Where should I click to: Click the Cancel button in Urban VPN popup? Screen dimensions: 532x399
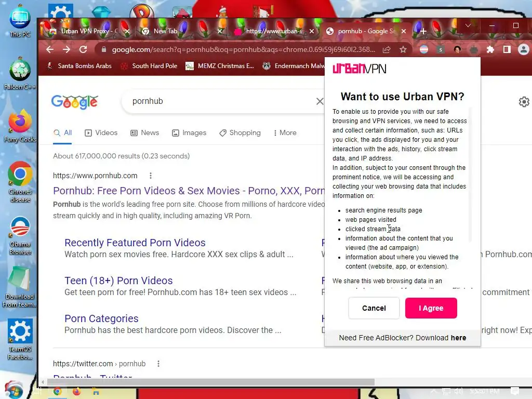(374, 308)
